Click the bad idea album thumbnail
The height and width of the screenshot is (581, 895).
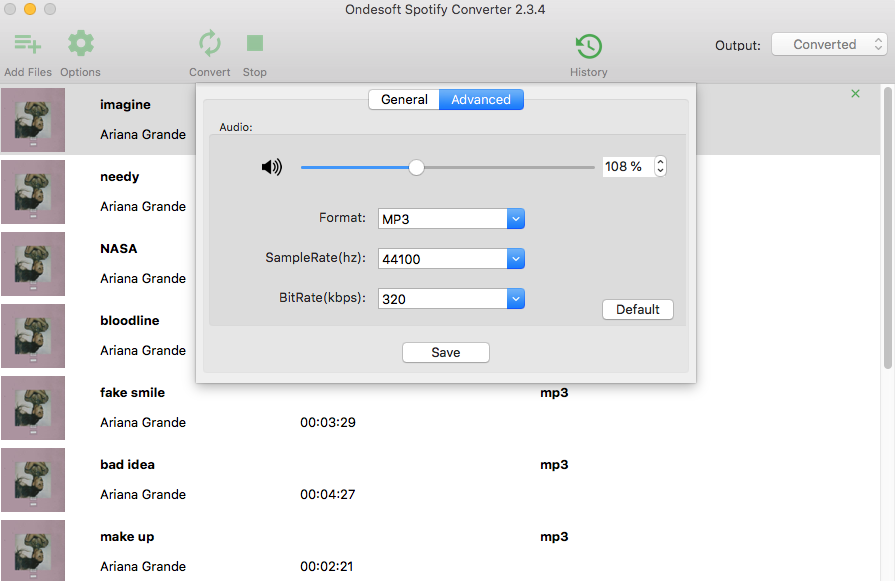coord(33,479)
